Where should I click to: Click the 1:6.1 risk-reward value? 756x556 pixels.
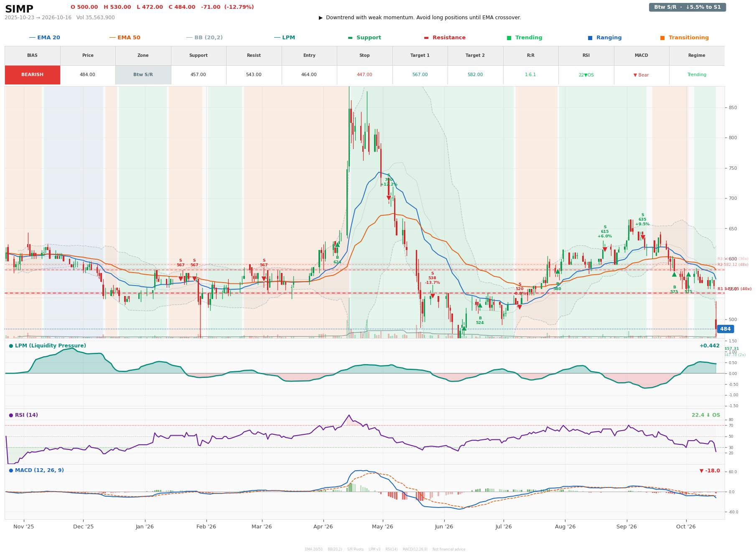[x=530, y=75]
